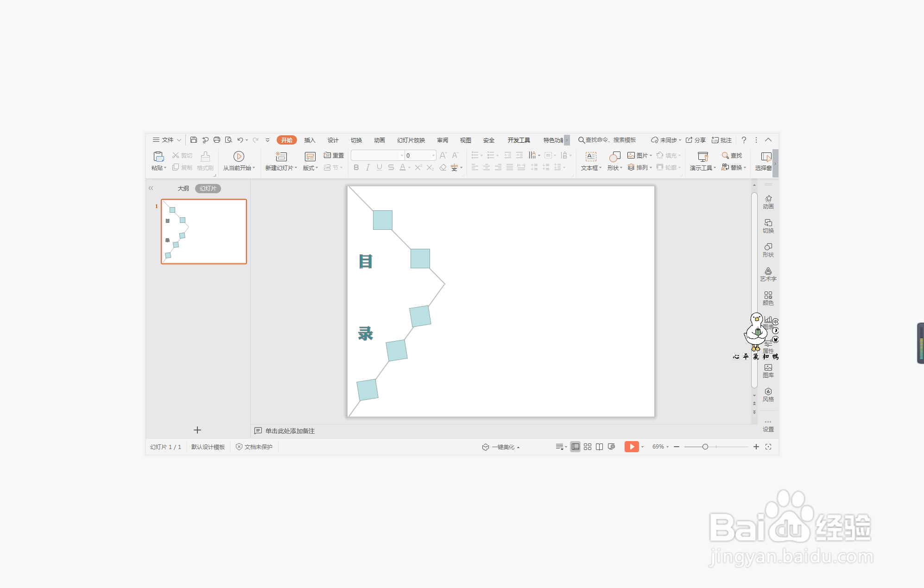This screenshot has width=924, height=588.
Task: Click the Share button
Action: click(696, 140)
